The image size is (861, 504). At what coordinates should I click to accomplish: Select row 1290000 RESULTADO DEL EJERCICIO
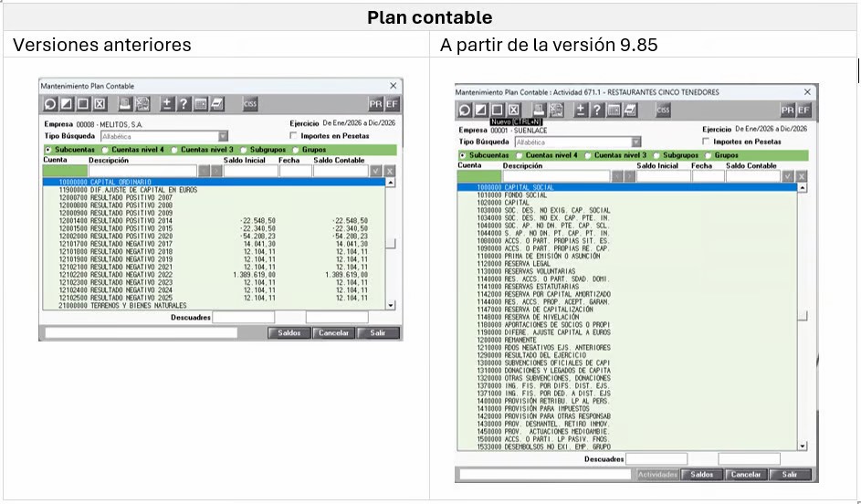(x=627, y=355)
